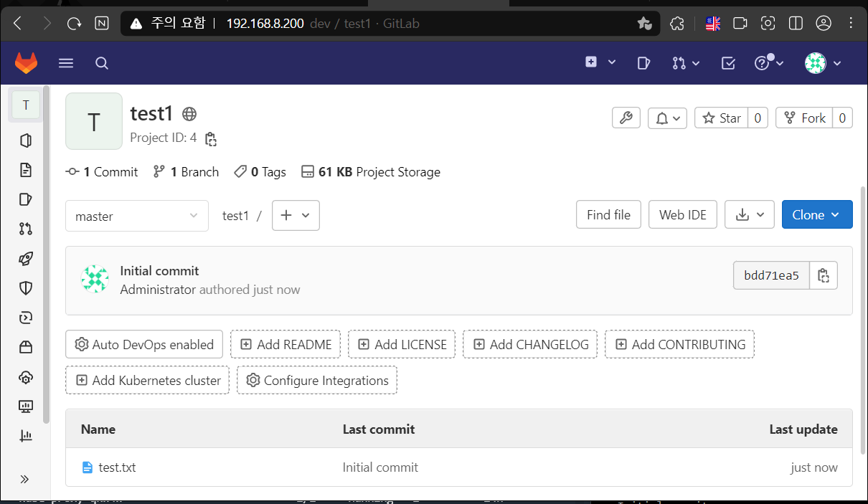Copy the project ID
The image size is (868, 504).
[x=211, y=139]
